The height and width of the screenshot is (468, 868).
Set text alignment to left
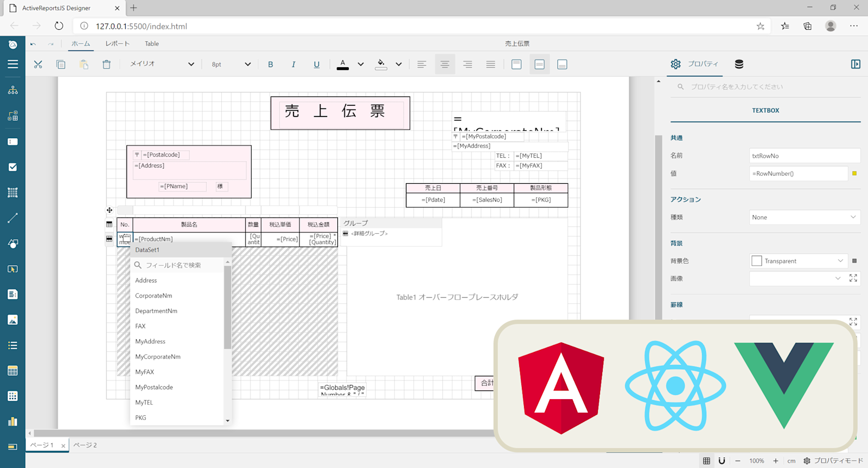point(422,65)
